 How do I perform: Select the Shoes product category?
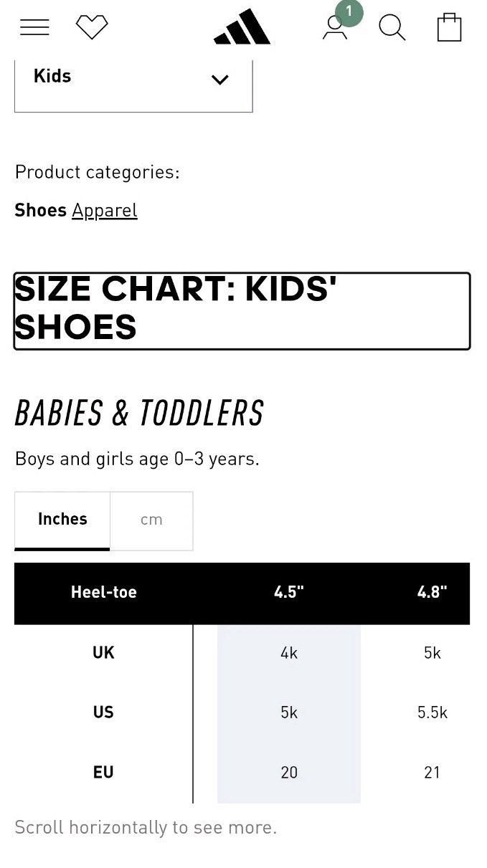41,211
